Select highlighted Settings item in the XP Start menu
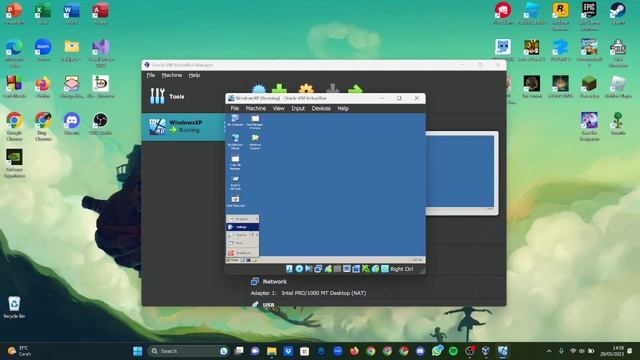This screenshot has height=360, width=640. [x=242, y=227]
